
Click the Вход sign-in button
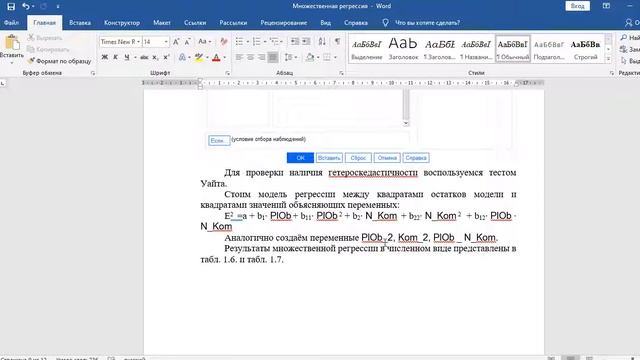(x=577, y=6)
